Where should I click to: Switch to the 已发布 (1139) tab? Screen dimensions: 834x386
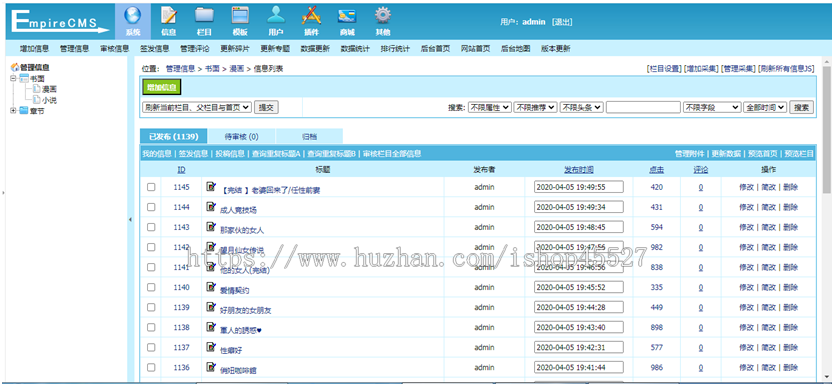tap(173, 137)
